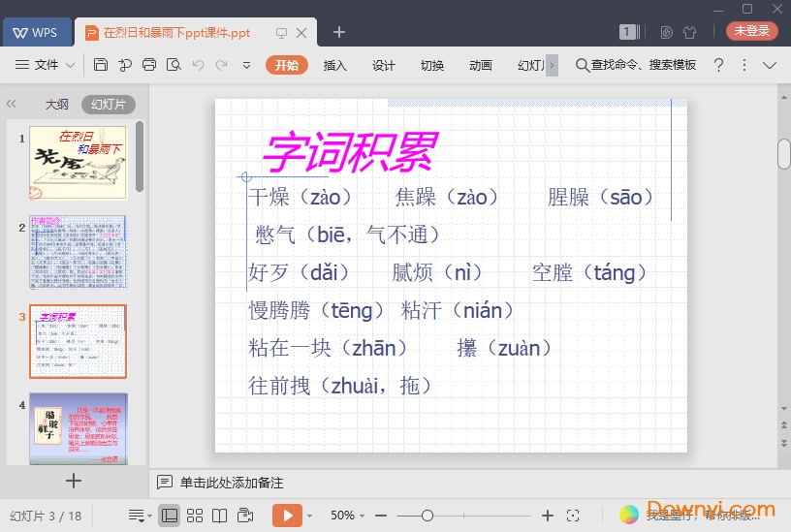Open the zoom 50% dropdown
This screenshot has height=532, width=791.
click(x=347, y=516)
